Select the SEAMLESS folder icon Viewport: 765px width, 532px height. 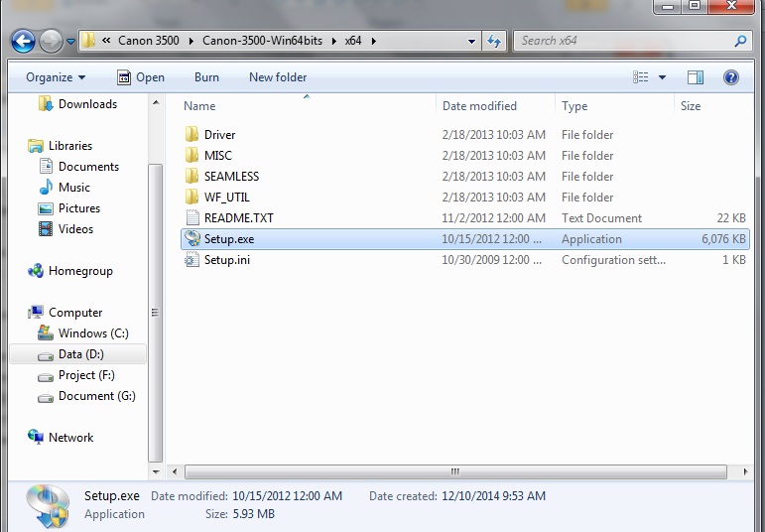191,177
